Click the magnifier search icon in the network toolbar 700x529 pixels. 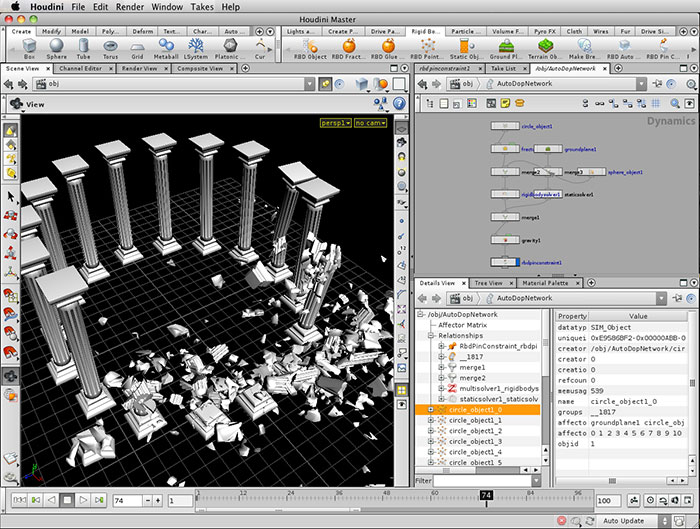675,104
